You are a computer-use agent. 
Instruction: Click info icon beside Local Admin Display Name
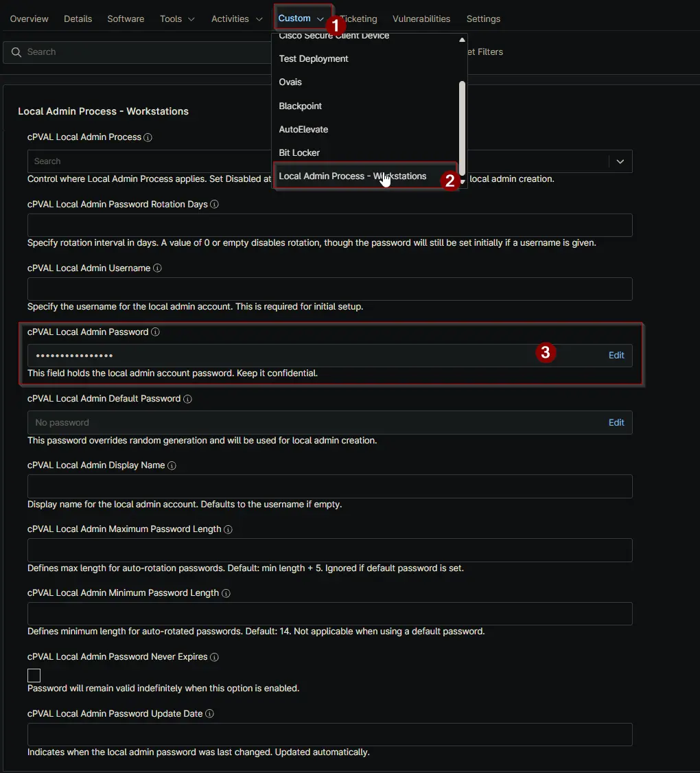tap(172, 465)
